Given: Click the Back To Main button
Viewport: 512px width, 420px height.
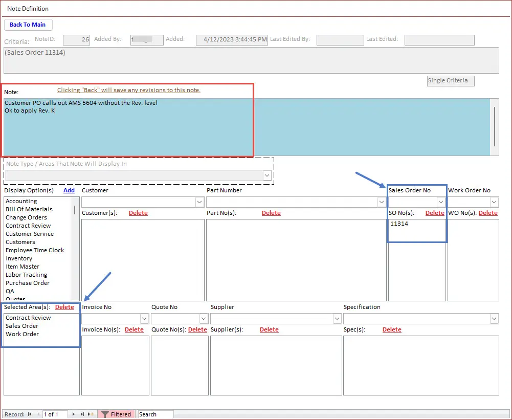Looking at the screenshot, I should click(28, 25).
